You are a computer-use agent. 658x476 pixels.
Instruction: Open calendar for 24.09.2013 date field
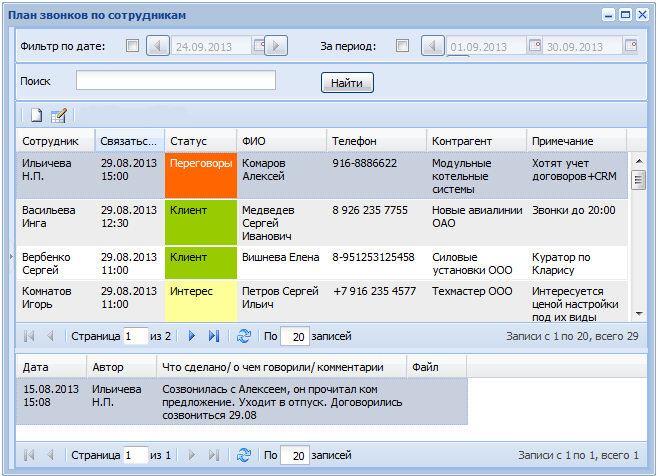coord(258,46)
